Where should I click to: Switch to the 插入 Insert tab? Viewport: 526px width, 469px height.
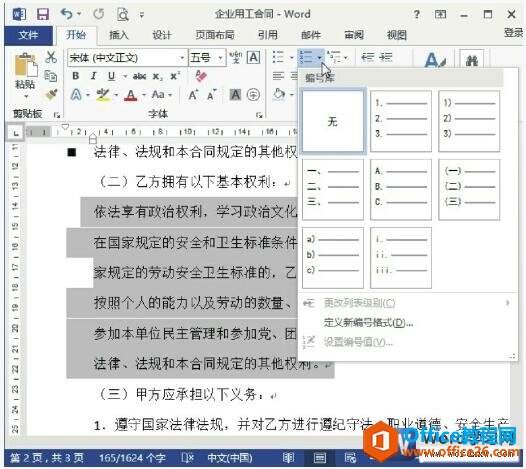click(x=119, y=35)
